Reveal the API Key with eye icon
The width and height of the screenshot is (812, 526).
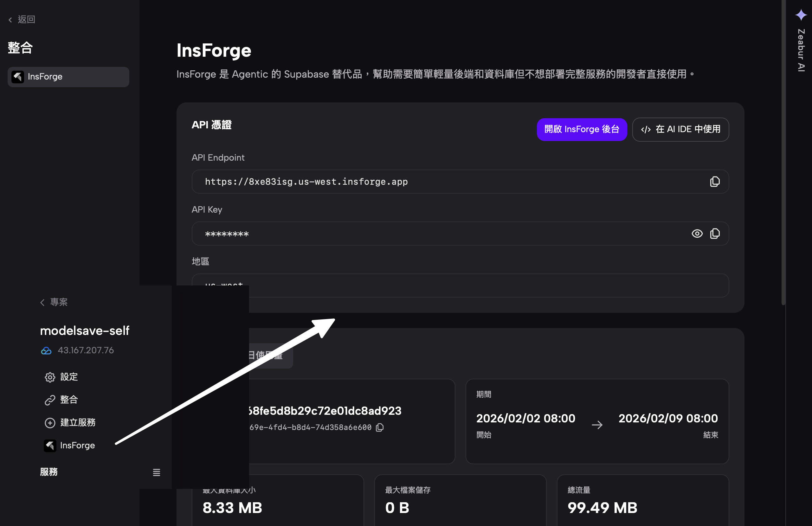tap(697, 234)
